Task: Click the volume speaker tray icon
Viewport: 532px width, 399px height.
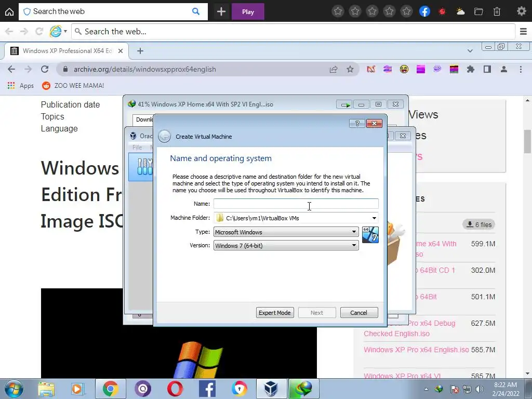Action: pos(480,389)
